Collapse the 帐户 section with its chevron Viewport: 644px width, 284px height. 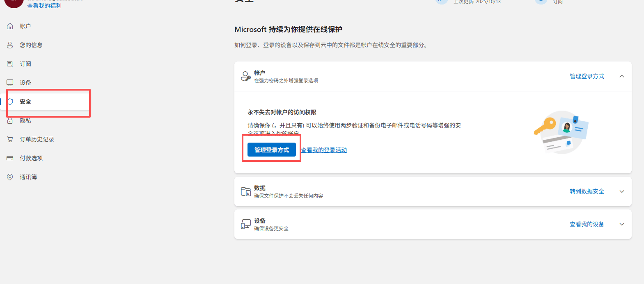pyautogui.click(x=621, y=76)
